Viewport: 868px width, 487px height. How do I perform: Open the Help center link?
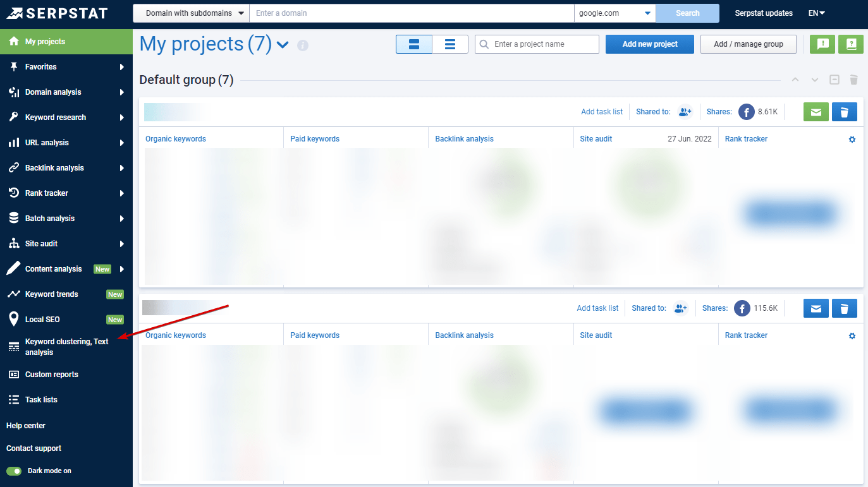pyautogui.click(x=26, y=426)
